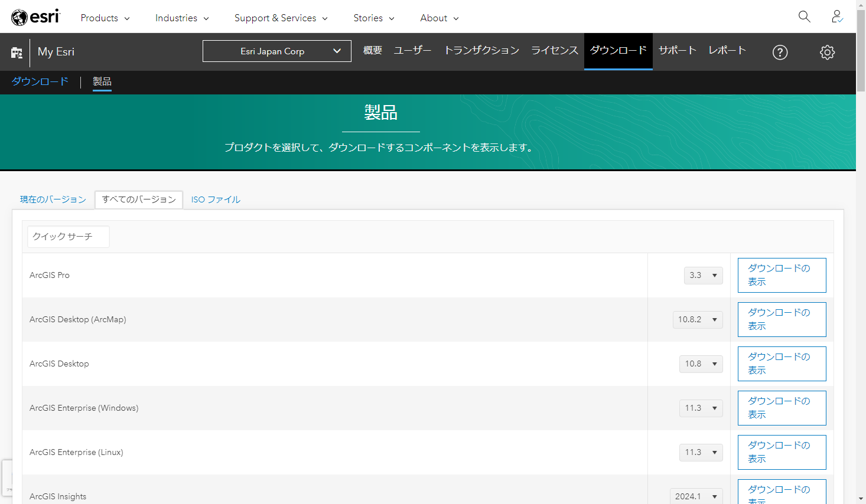The height and width of the screenshot is (504, 866).
Task: Open the ArcGIS Enterprise (Windows) version dropdown
Action: tap(701, 408)
